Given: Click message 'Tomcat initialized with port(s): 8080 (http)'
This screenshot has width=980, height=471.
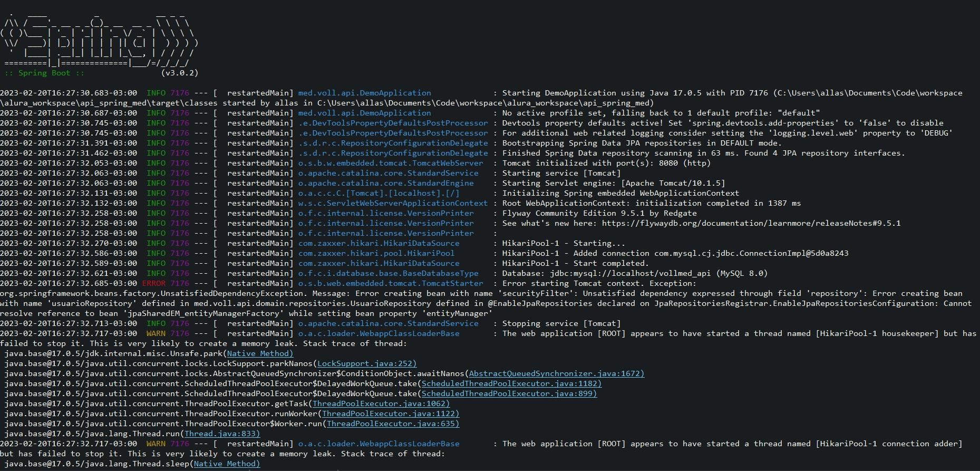Looking at the screenshot, I should [606, 163].
